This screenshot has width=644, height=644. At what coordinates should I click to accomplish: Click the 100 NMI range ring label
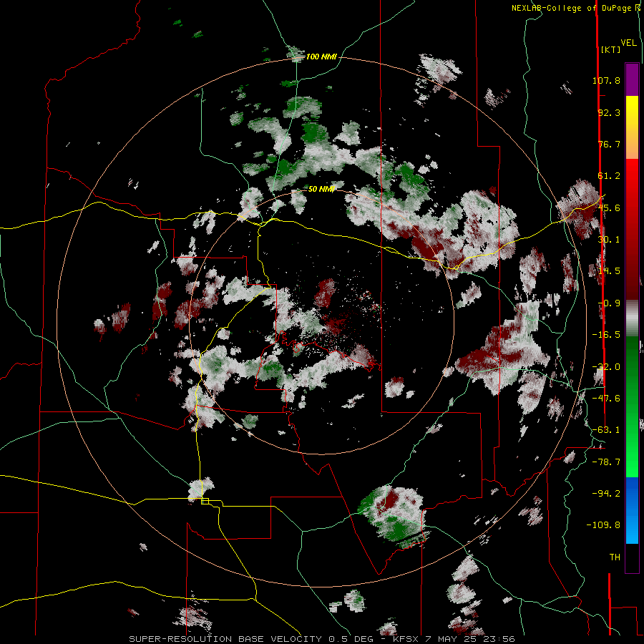click(321, 57)
